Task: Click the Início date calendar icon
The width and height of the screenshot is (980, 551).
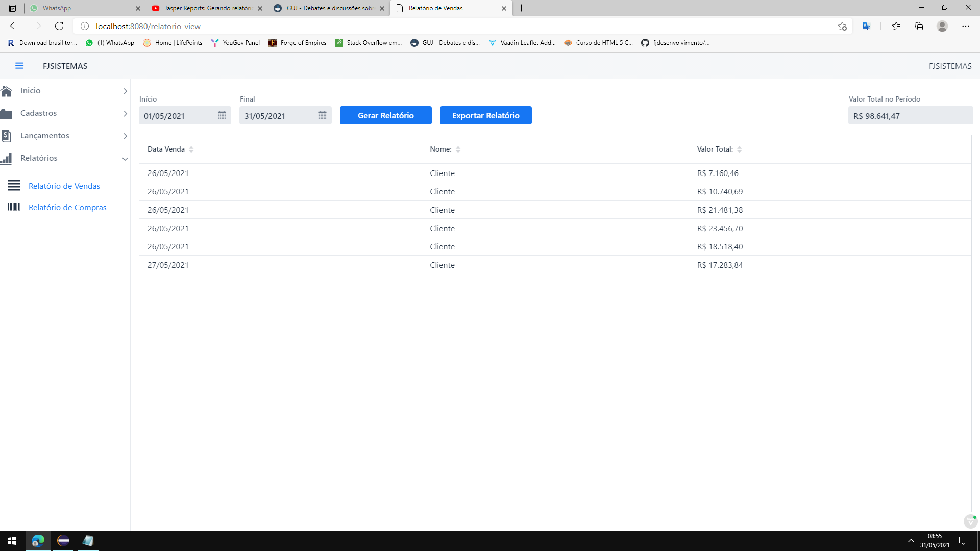Action: pos(222,115)
